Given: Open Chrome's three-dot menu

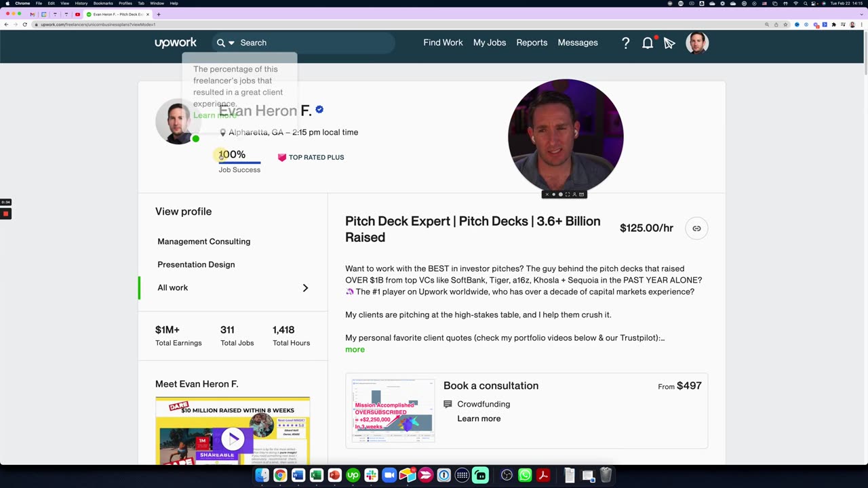Looking at the screenshot, I should [862, 24].
